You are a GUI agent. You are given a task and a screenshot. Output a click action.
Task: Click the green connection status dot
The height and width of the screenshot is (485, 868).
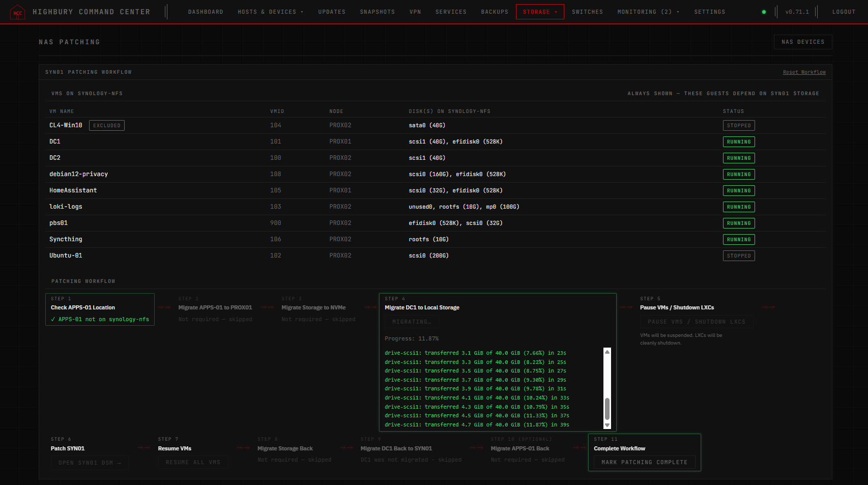point(764,12)
